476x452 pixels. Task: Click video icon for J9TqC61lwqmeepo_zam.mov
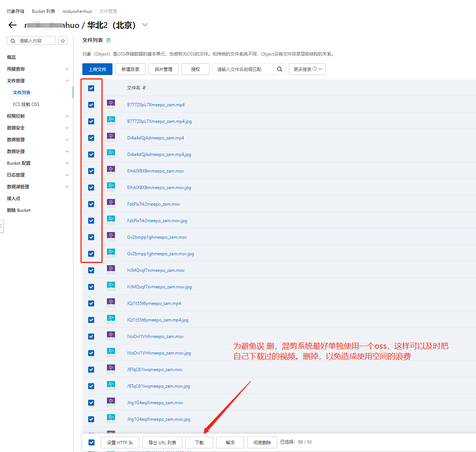(111, 369)
